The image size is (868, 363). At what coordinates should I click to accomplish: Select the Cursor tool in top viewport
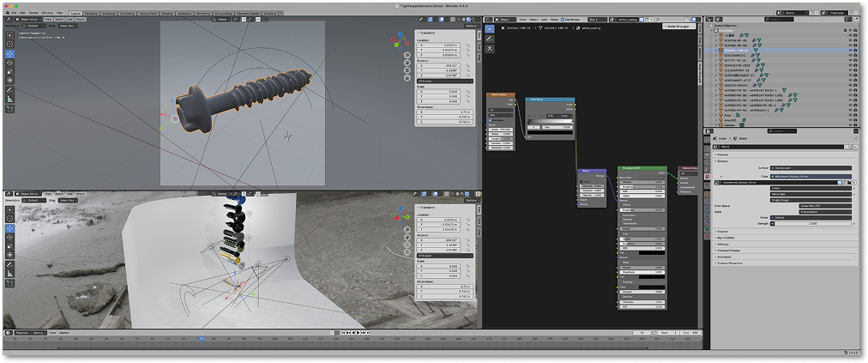[x=10, y=44]
